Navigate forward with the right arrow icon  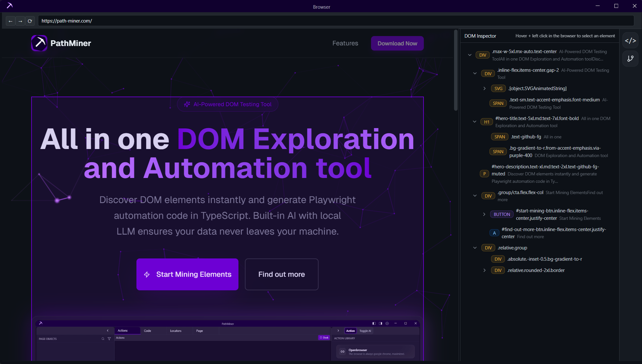[20, 21]
